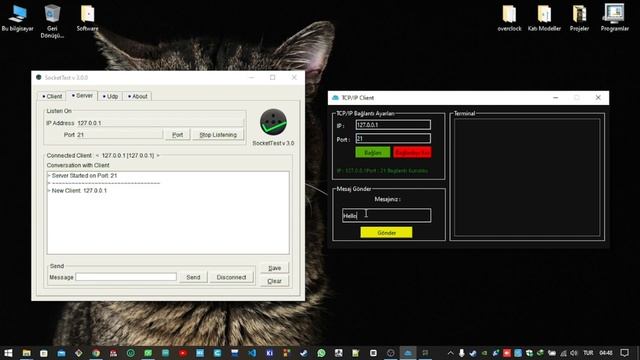This screenshot has height=360, width=640.
Task: Click the Clear button in SocketTest
Action: (274, 281)
